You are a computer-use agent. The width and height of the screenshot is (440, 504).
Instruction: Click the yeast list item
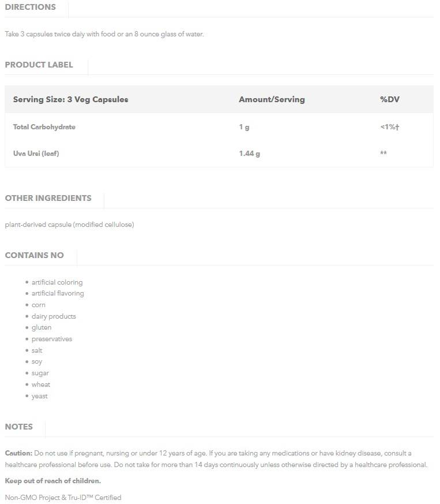click(x=40, y=396)
